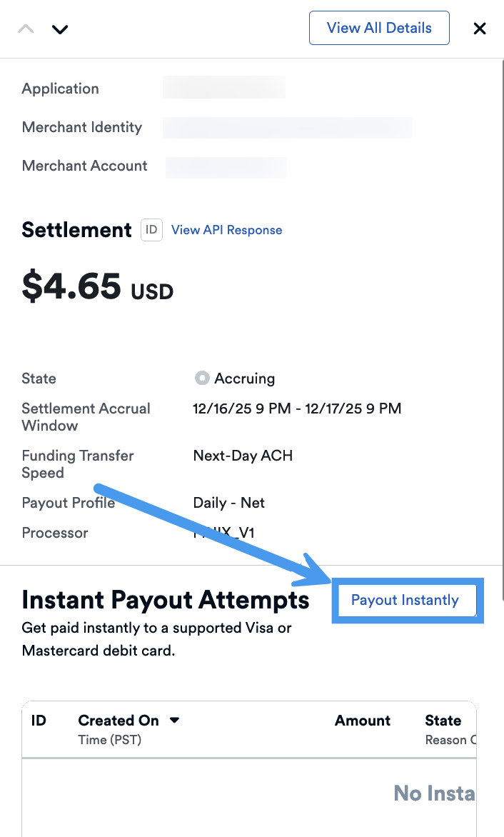Viewport: 504px width, 837px height.
Task: Click the Next-Day ACH funding speed value
Action: [242, 455]
